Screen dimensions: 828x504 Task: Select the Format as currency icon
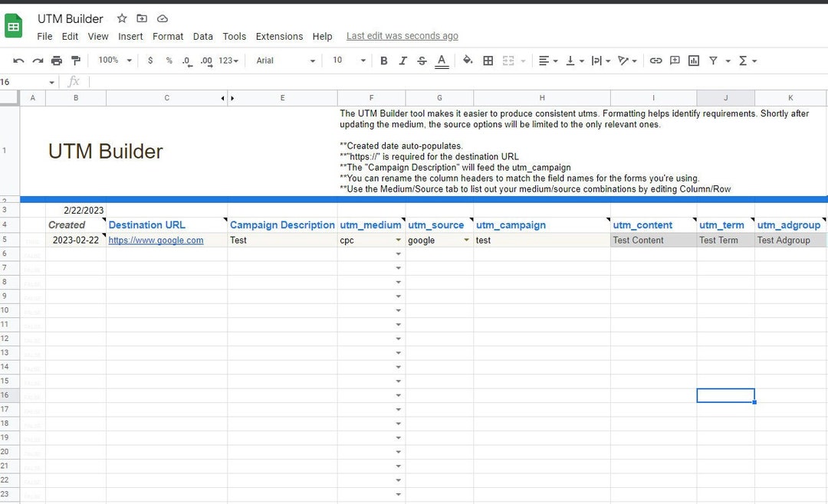(150, 61)
